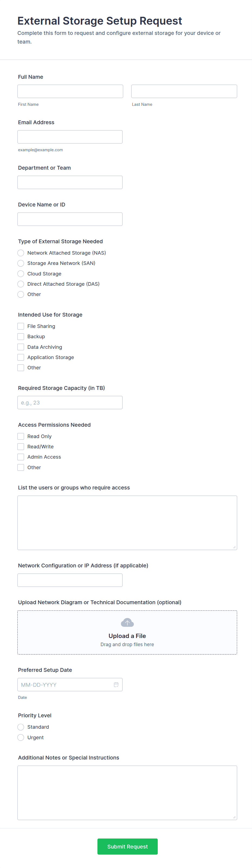Select Network Attached Storage (NAS) option
Image resolution: width=252 pixels, height=868 pixels.
(x=21, y=253)
